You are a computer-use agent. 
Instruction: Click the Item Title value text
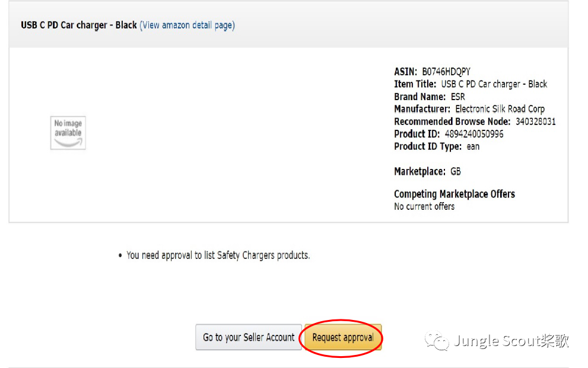[494, 84]
